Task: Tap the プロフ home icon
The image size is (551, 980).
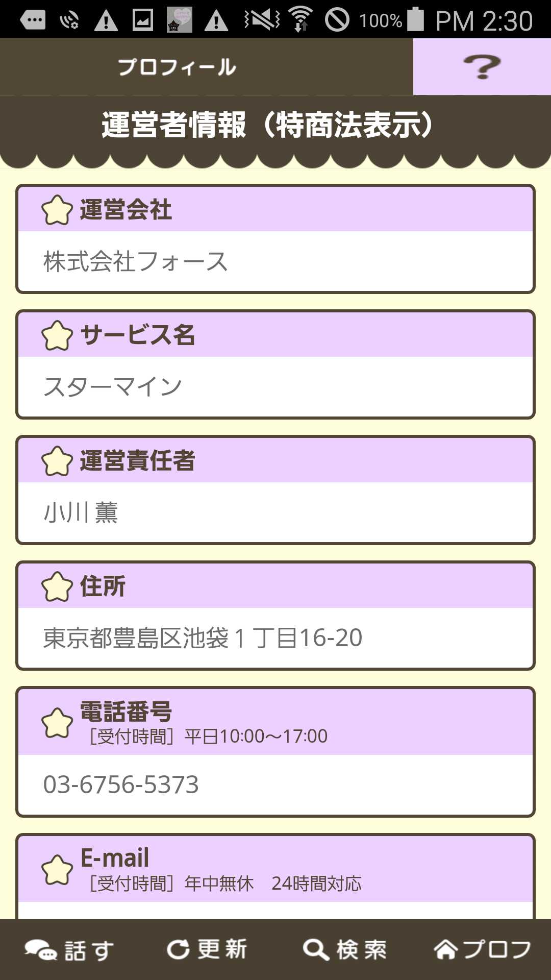Action: coord(445,949)
